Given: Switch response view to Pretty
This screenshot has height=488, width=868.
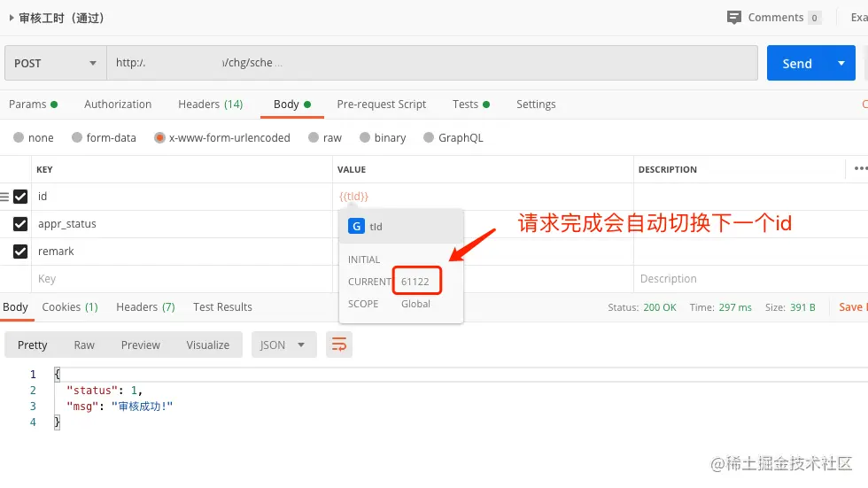Looking at the screenshot, I should tap(32, 345).
